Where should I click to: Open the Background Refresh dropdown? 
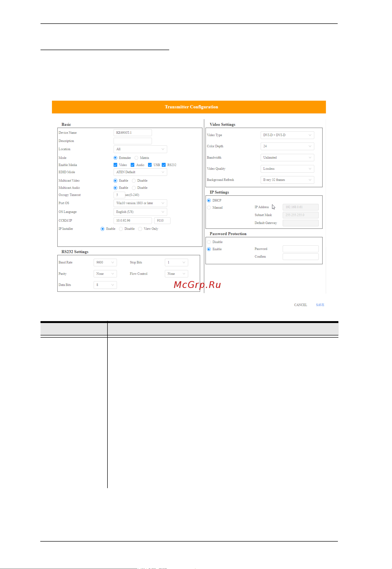pyautogui.click(x=287, y=180)
